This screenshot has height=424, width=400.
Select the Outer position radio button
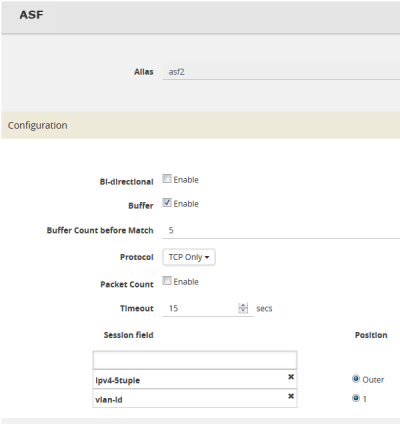tap(356, 379)
